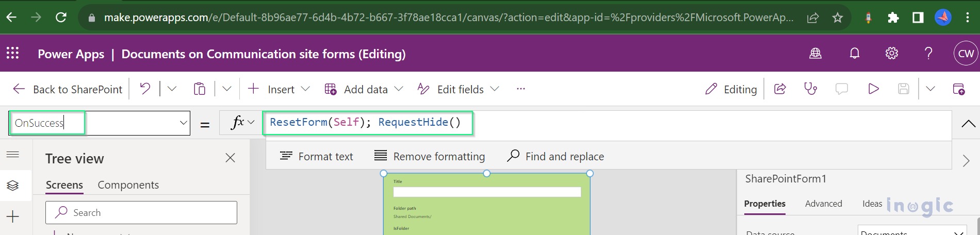This screenshot has height=235, width=980.
Task: Bookmark this page with star icon
Action: [838, 18]
